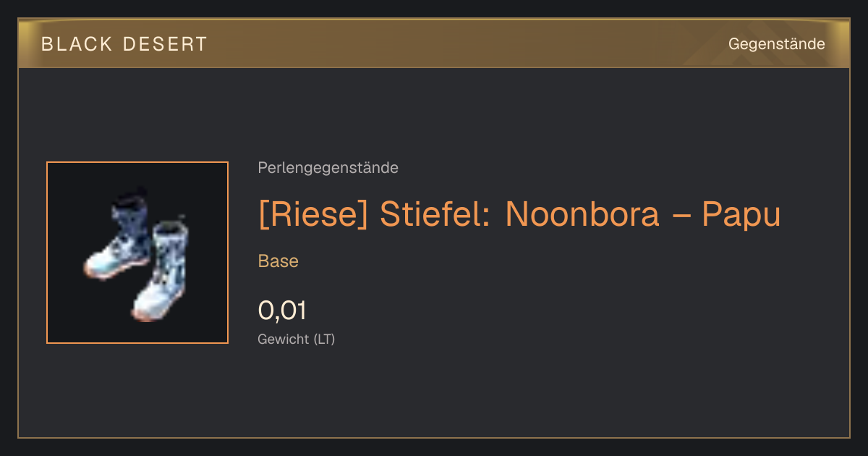Click the word BLACK in the header
The width and height of the screenshot is (868, 456).
click(x=77, y=44)
